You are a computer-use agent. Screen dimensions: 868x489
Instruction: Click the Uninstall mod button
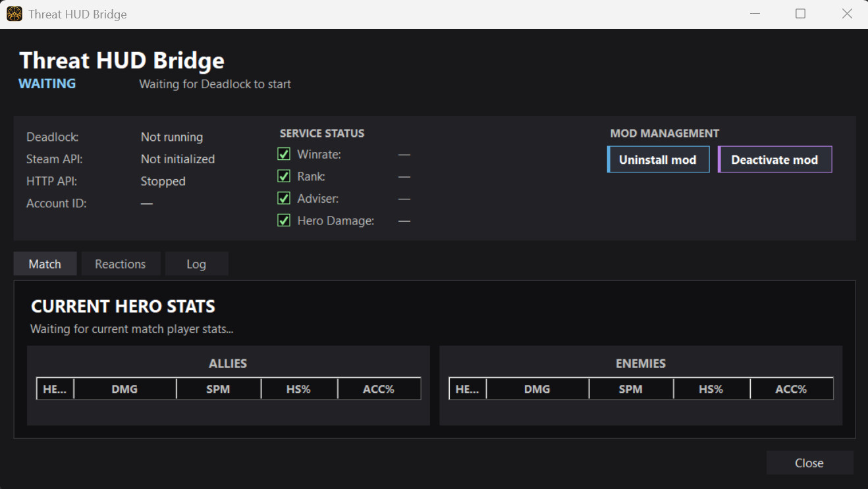point(658,159)
